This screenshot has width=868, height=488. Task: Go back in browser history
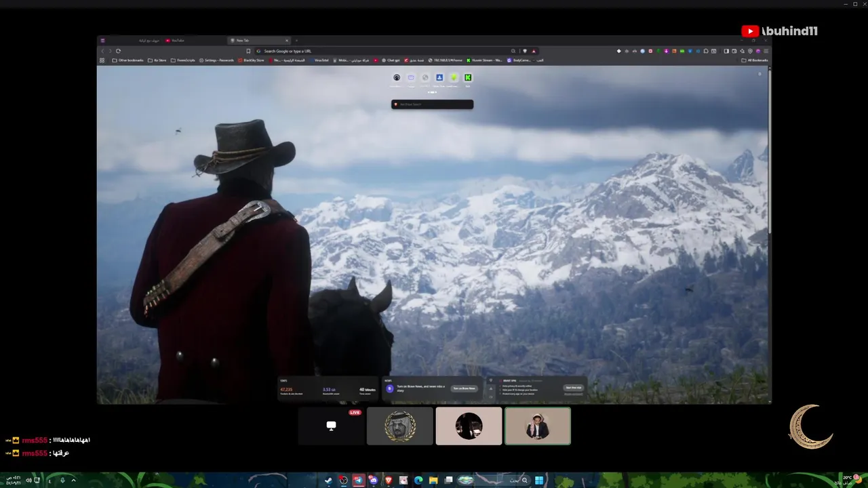[102, 51]
